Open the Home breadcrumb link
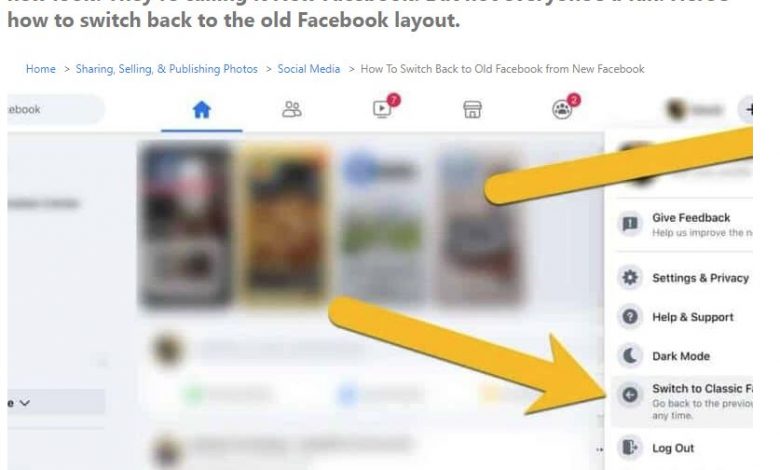 [x=41, y=69]
